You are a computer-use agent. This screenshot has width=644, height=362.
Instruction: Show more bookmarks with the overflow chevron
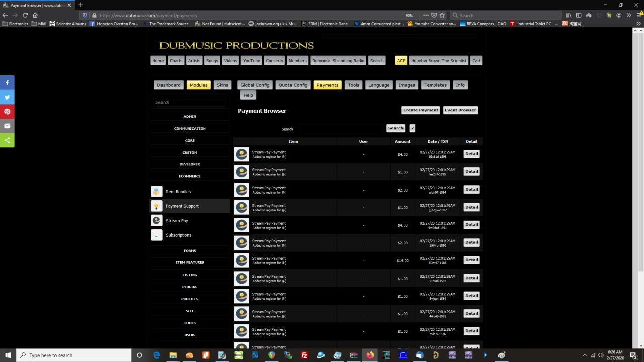point(638,24)
